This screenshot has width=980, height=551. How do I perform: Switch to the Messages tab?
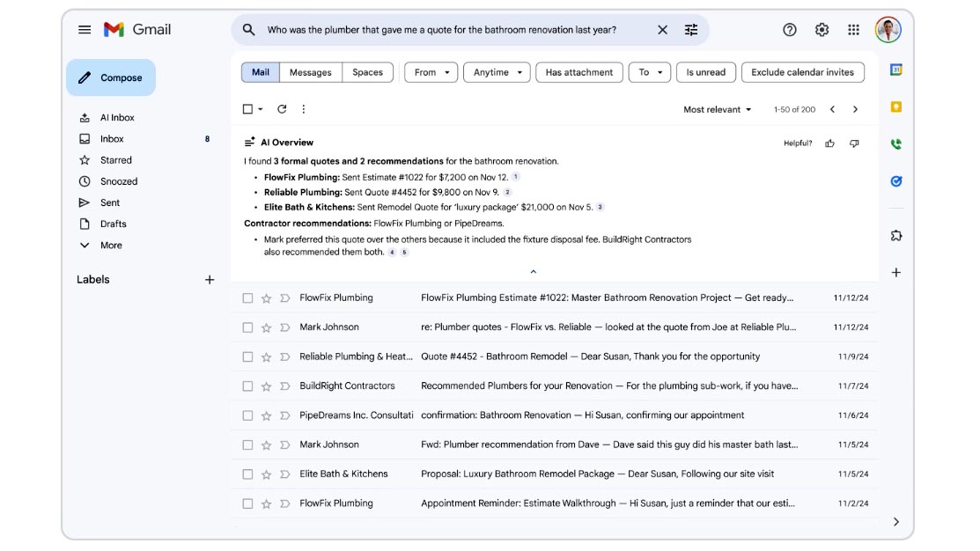pos(310,72)
